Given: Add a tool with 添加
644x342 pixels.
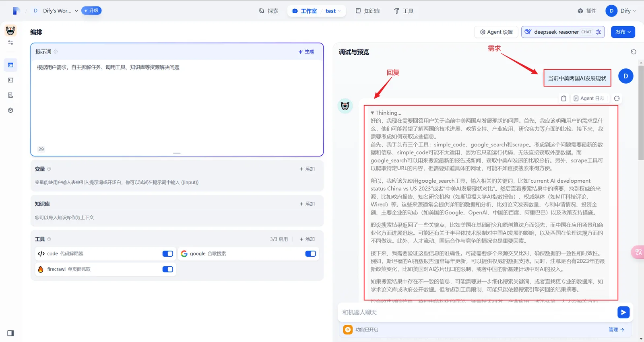Looking at the screenshot, I should [x=307, y=239].
